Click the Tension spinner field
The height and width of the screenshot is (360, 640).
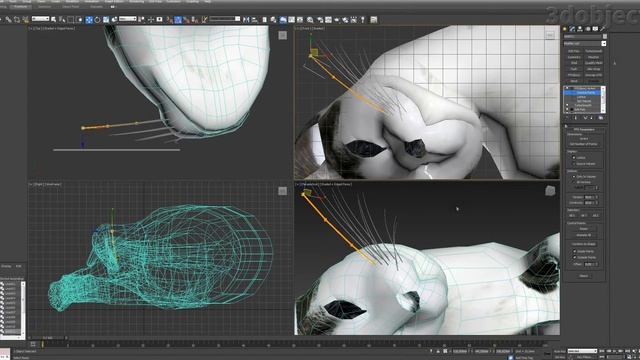[589, 197]
